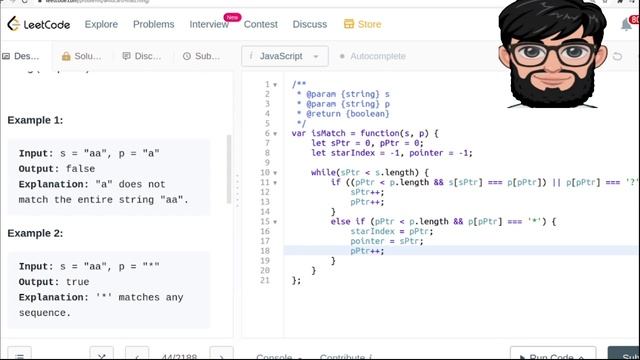The height and width of the screenshot is (360, 640).
Task: Switch to the Description tab
Action: pyautogui.click(x=21, y=56)
